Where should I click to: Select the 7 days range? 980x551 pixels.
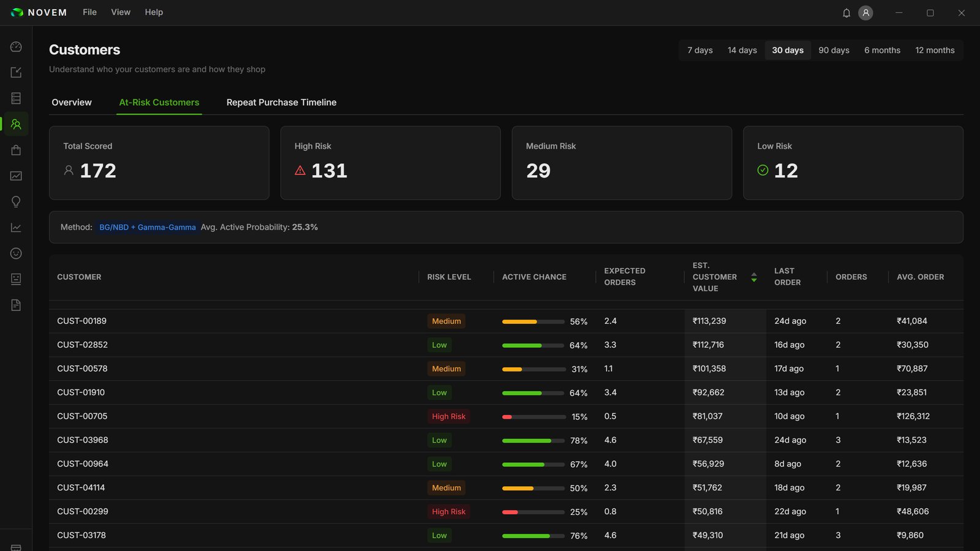point(699,50)
